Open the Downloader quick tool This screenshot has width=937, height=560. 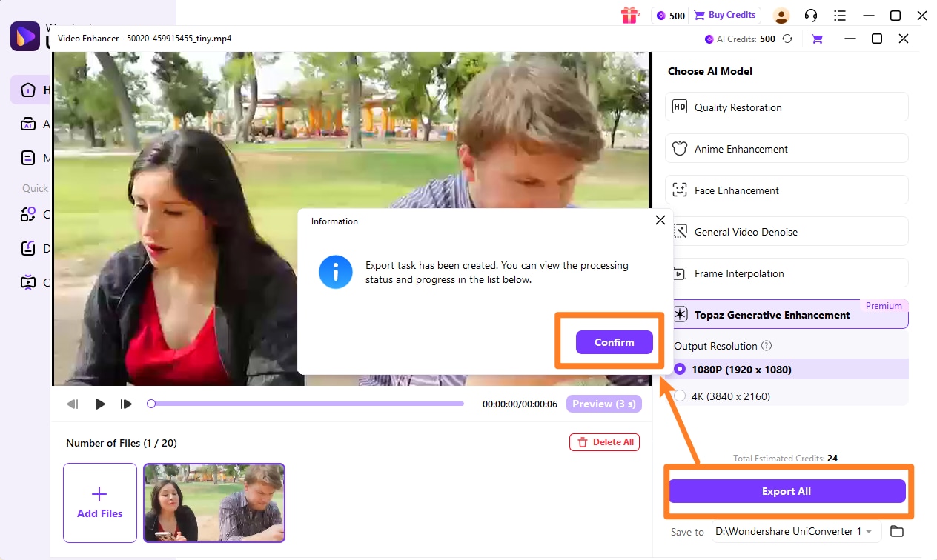[x=28, y=248]
